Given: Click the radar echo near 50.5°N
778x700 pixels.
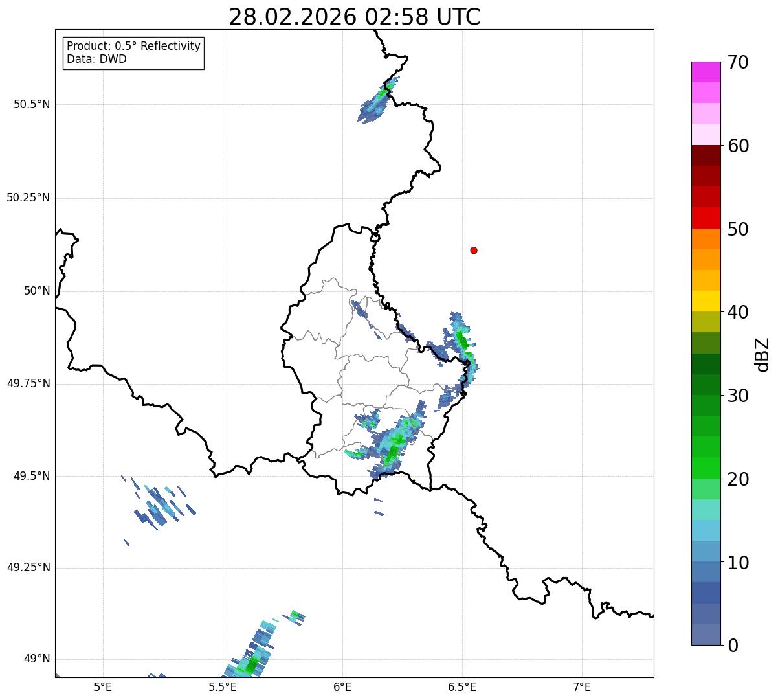Looking at the screenshot, I should pos(377,100).
